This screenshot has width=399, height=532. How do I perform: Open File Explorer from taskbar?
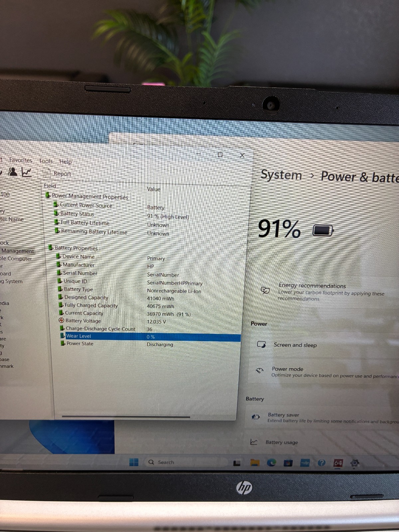255,463
